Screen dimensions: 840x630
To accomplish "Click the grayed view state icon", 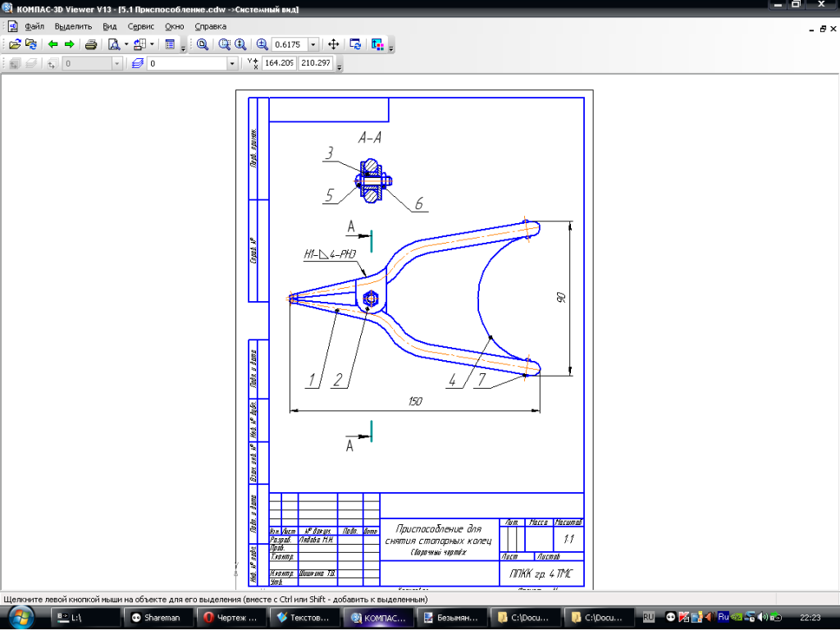I will pos(15,64).
